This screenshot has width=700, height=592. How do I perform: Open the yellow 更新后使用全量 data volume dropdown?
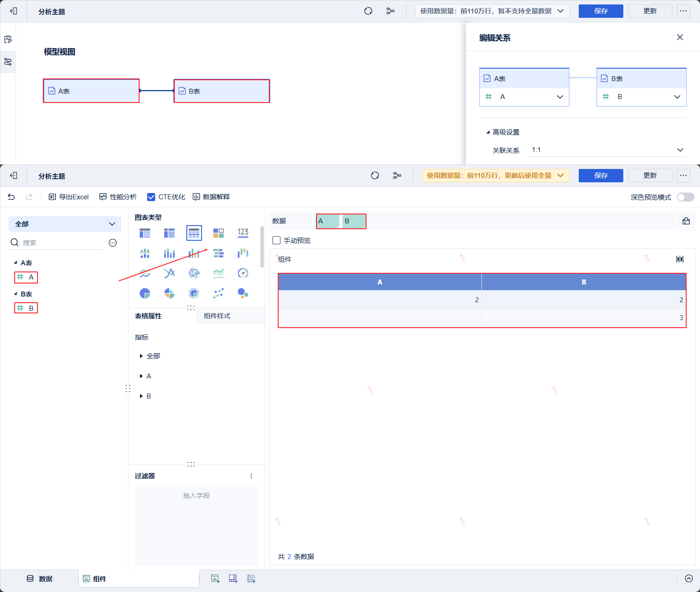tap(496, 176)
